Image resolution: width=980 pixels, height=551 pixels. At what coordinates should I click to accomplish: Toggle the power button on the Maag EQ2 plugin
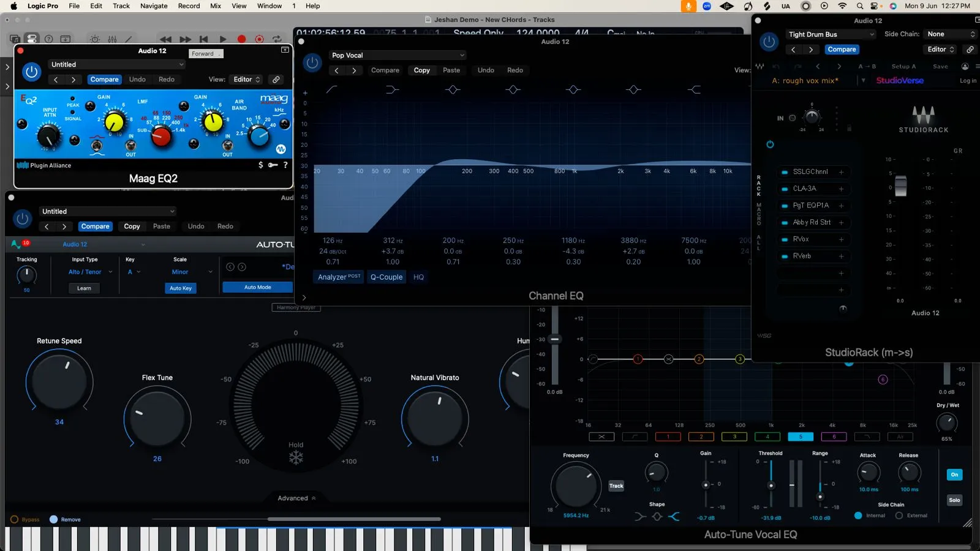tap(31, 72)
